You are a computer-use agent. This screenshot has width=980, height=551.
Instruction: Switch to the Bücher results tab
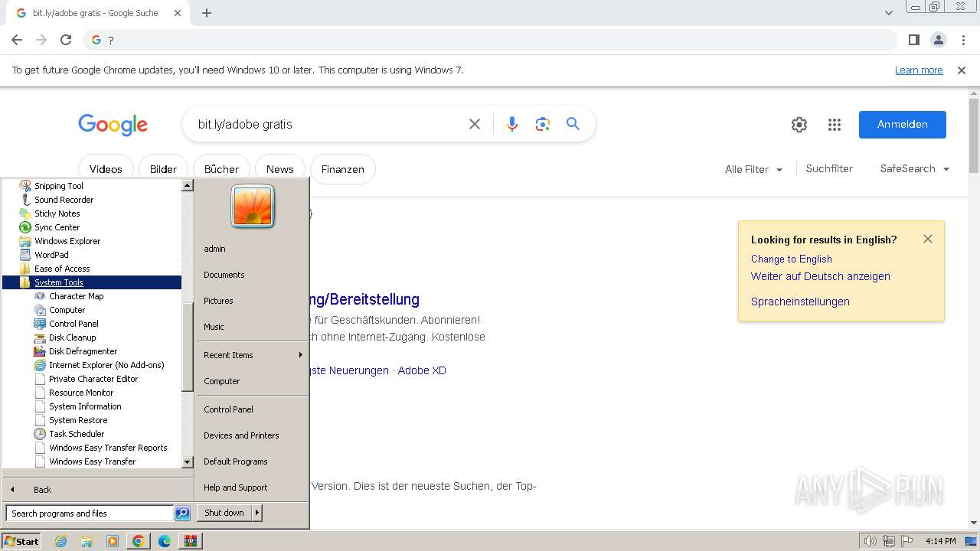point(221,169)
